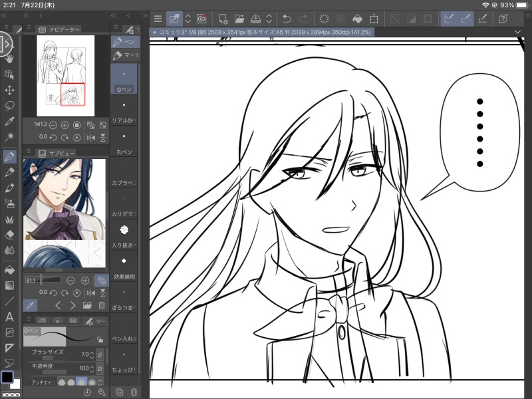Select the Brush tool
The height and width of the screenshot is (399, 532).
[9, 188]
